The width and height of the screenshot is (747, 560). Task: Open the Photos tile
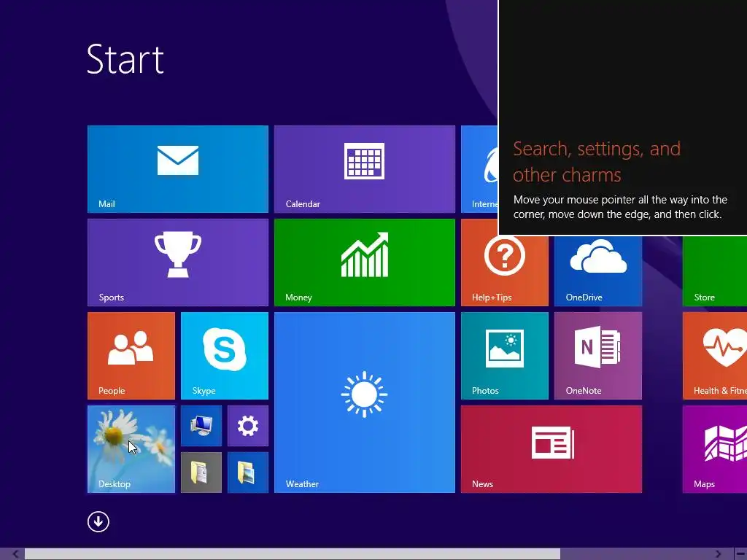505,356
